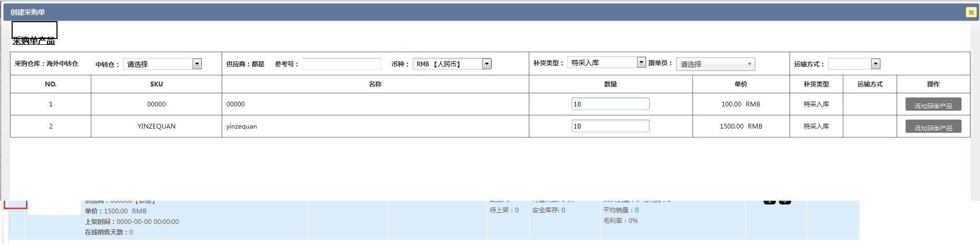Screen dimensions: 980x245
Task: Click the 名称 column header
Action: (375, 84)
